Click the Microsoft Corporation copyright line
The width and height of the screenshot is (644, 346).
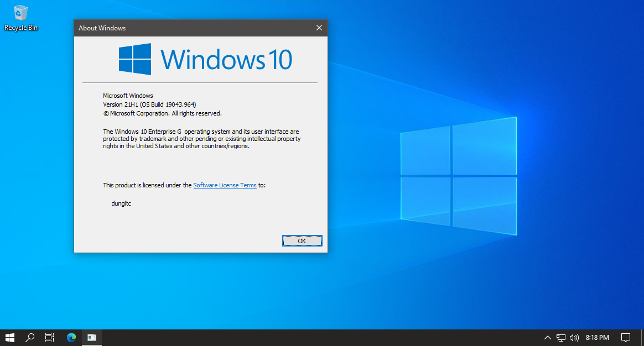(x=162, y=113)
